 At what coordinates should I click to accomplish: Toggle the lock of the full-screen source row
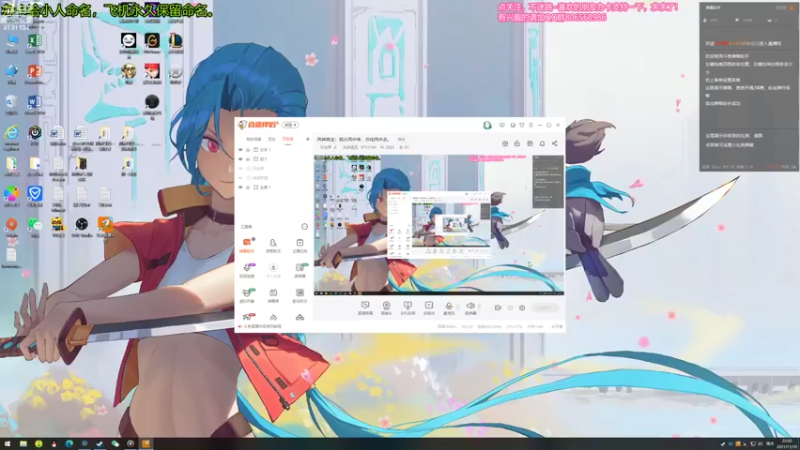[x=248, y=187]
